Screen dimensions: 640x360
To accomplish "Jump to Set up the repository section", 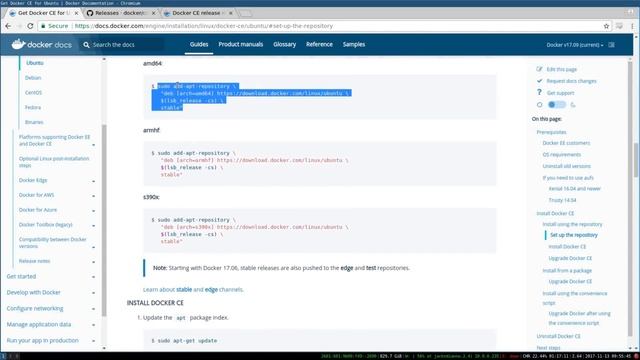I will 574,235.
